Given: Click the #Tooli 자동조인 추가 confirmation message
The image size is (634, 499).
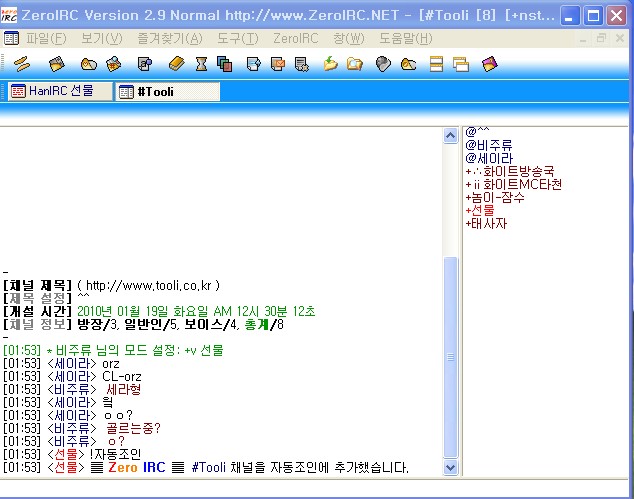Looking at the screenshot, I should point(206,467).
